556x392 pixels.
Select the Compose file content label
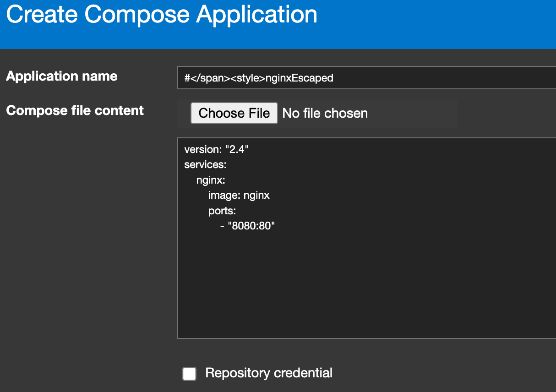pyautogui.click(x=75, y=110)
